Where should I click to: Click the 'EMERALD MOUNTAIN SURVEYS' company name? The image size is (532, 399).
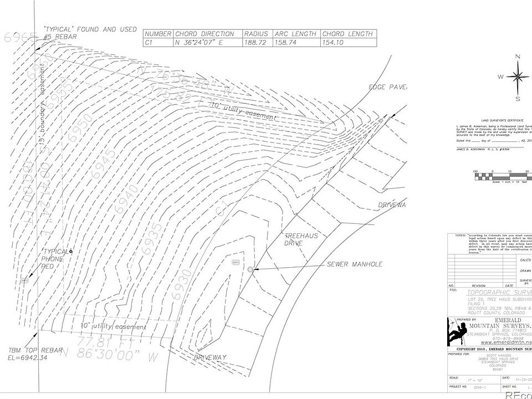pos(500,323)
